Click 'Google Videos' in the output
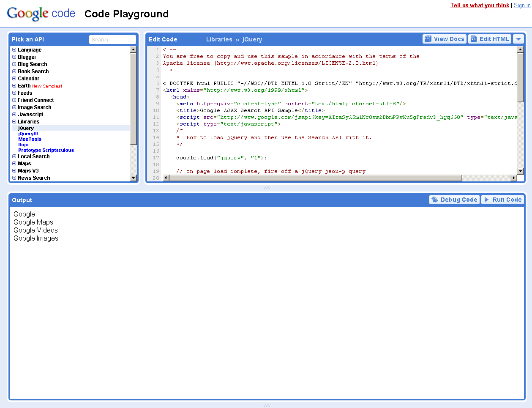Screen dimensions: 532x408 35,230
